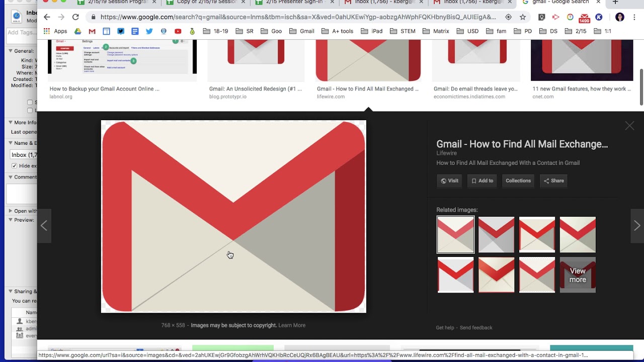Open the How to Backup your Gmail Account result
This screenshot has height=362, width=644.
(104, 89)
